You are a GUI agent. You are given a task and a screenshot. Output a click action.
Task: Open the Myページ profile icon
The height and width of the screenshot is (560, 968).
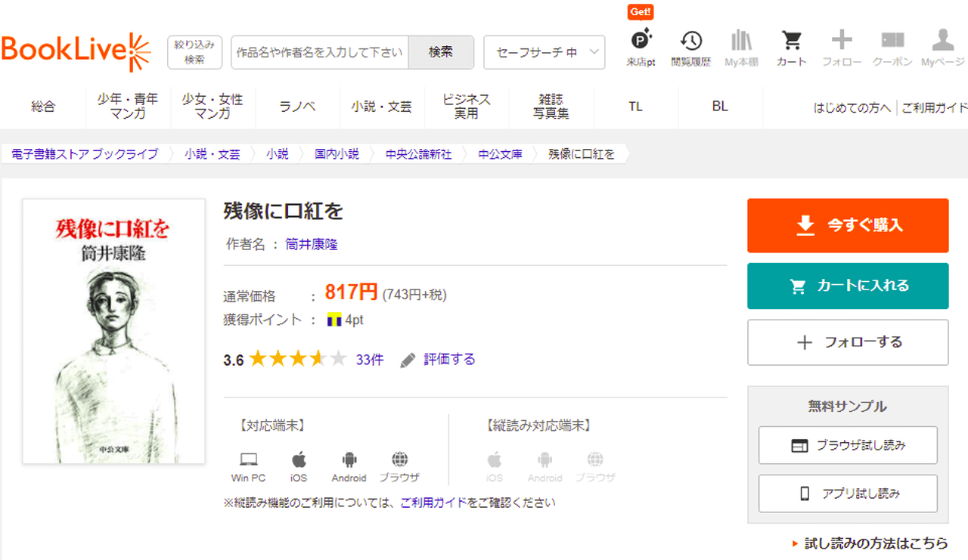coord(942,48)
